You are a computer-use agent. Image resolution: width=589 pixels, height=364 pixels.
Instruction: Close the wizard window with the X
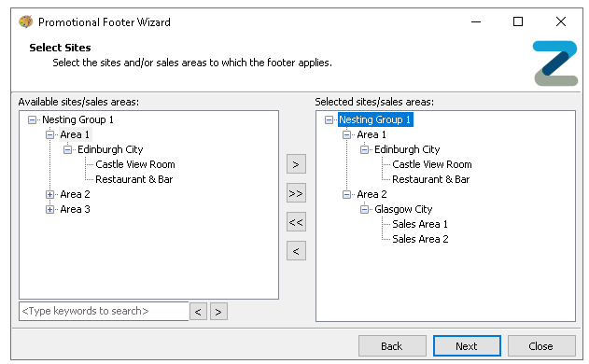pos(561,21)
